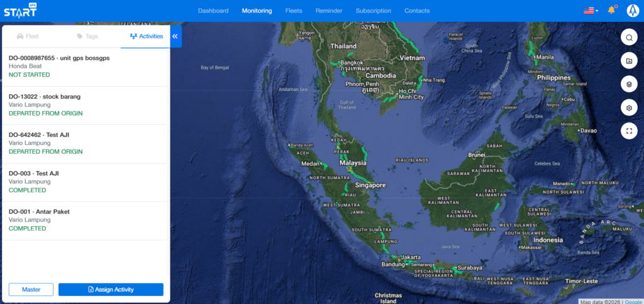
Task: Open the notifications bell
Action: 611,10
